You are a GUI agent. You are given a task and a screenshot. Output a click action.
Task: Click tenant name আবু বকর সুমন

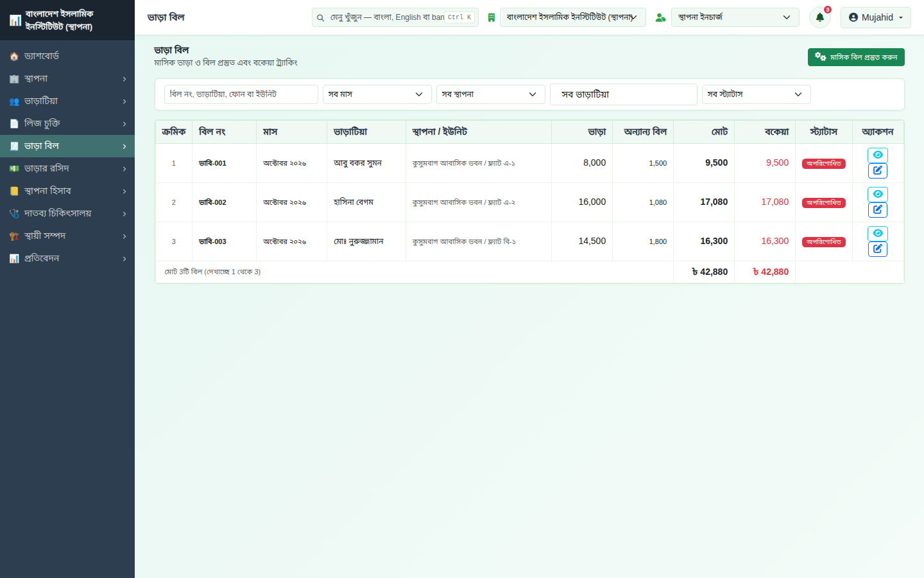click(357, 163)
